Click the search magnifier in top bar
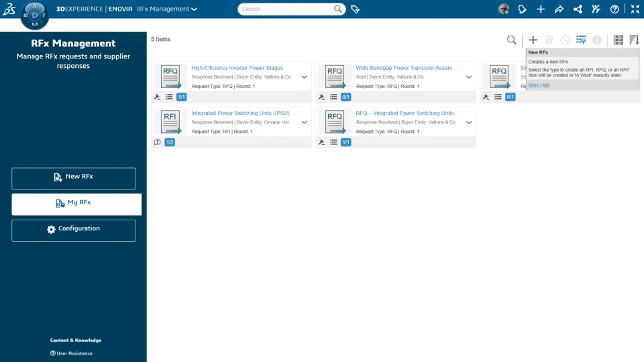The height and width of the screenshot is (362, 644). [x=337, y=9]
